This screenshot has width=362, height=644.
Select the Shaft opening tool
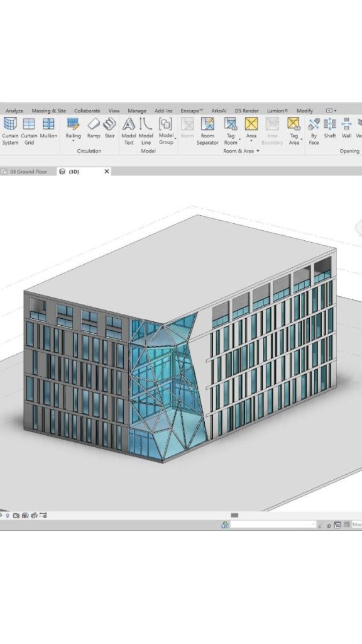[330, 128]
